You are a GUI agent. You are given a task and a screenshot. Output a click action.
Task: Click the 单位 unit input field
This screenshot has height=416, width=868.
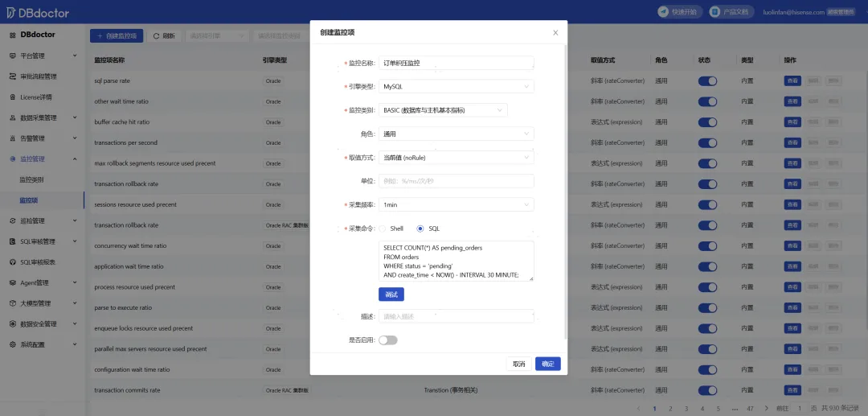coord(457,181)
